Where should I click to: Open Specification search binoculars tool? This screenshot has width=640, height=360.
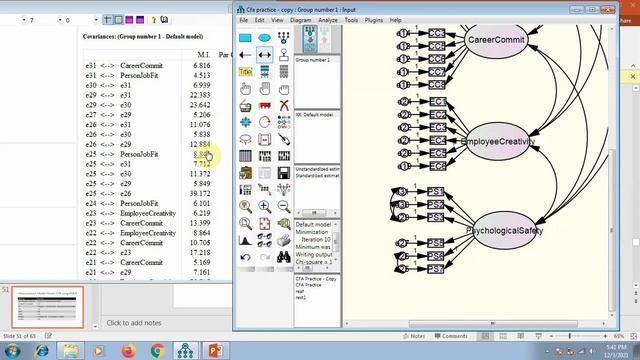284,257
